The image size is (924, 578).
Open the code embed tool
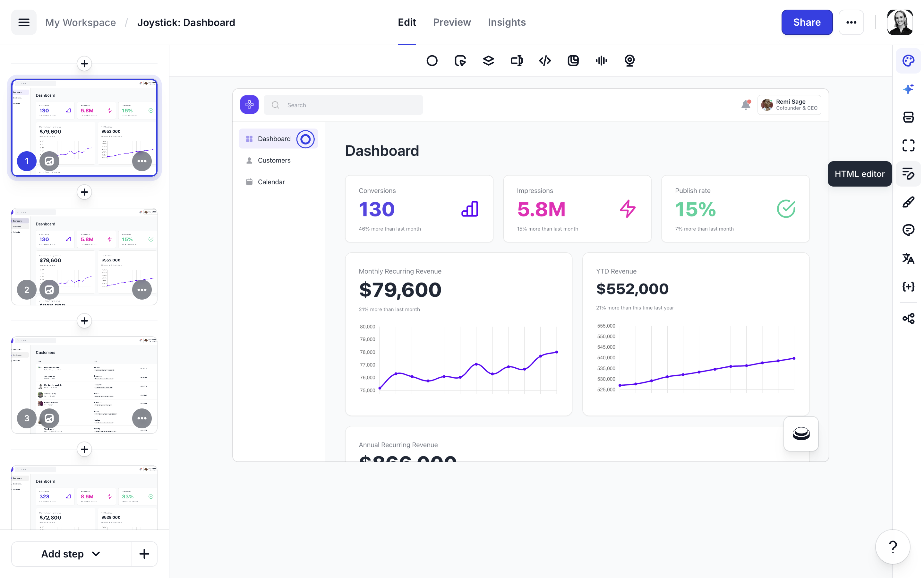545,60
